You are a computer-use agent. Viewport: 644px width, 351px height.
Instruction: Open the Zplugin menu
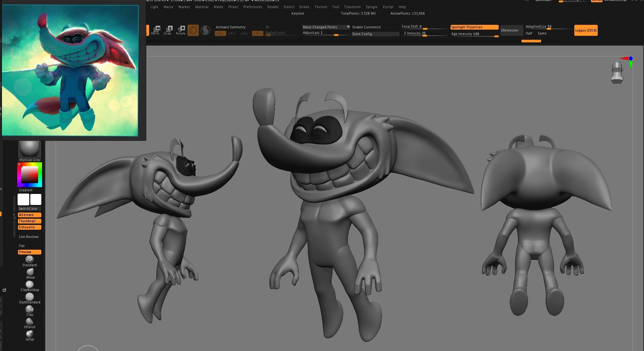coord(371,7)
